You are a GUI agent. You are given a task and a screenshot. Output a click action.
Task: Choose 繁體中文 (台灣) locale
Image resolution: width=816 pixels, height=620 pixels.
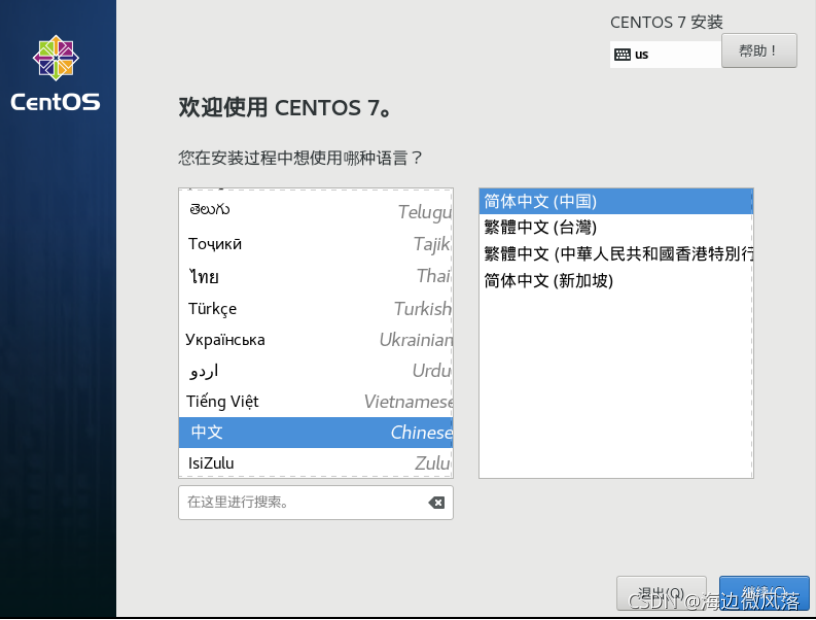(616, 227)
